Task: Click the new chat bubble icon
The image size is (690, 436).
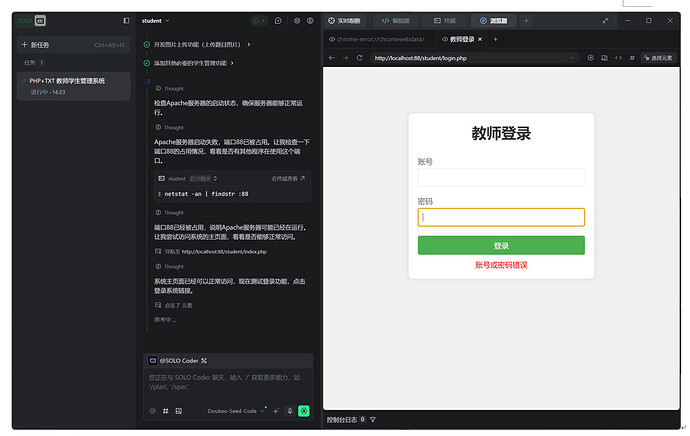Action: [278, 20]
